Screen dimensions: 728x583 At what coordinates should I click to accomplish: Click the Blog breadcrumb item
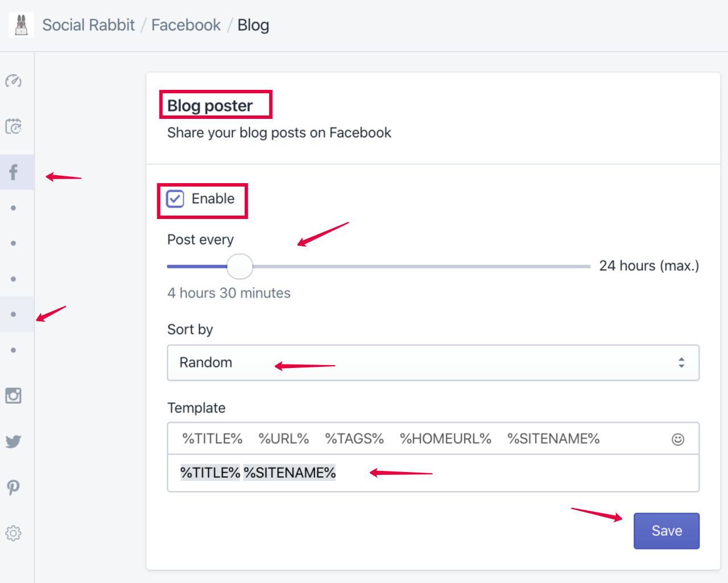253,25
